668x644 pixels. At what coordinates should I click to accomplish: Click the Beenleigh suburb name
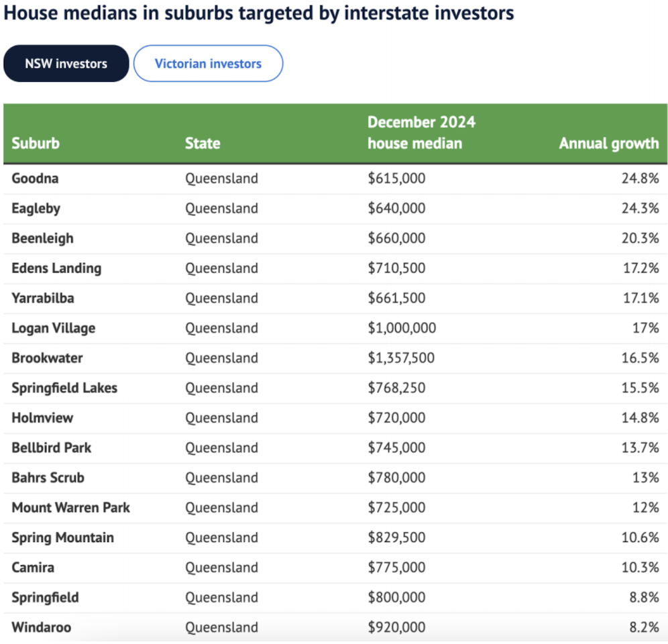42,238
